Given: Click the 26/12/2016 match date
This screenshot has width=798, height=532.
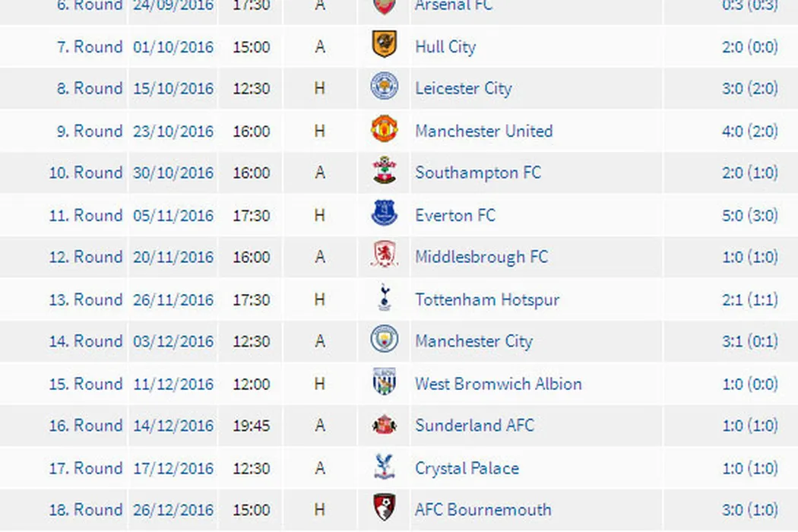Looking at the screenshot, I should 173,509.
